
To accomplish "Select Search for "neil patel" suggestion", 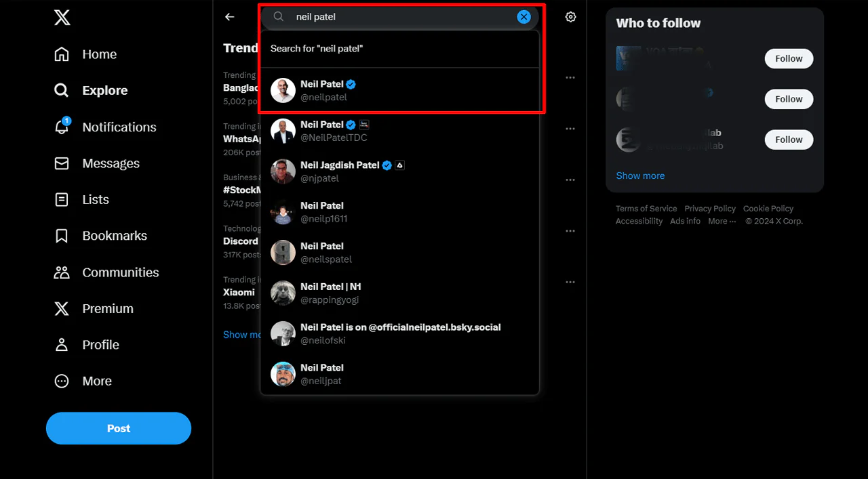I will [400, 49].
